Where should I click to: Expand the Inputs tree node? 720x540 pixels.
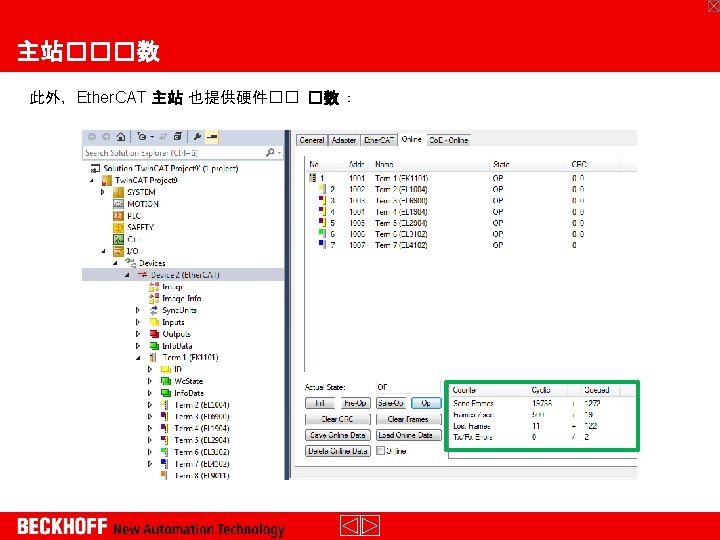[138, 322]
